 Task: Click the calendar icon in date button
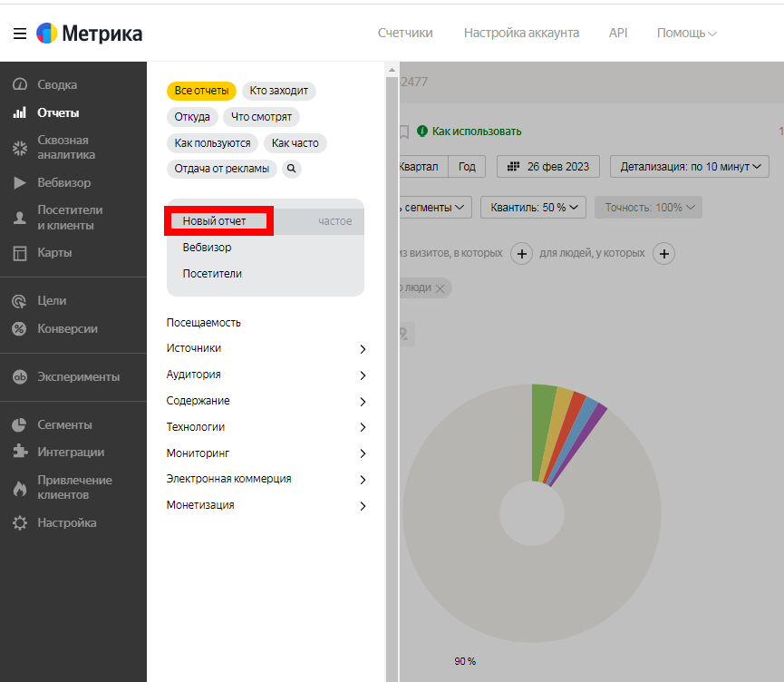[x=513, y=167]
